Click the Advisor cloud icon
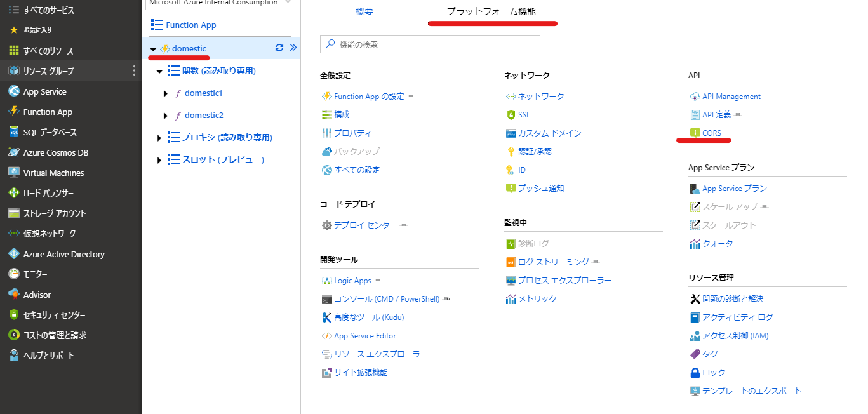 (x=13, y=295)
